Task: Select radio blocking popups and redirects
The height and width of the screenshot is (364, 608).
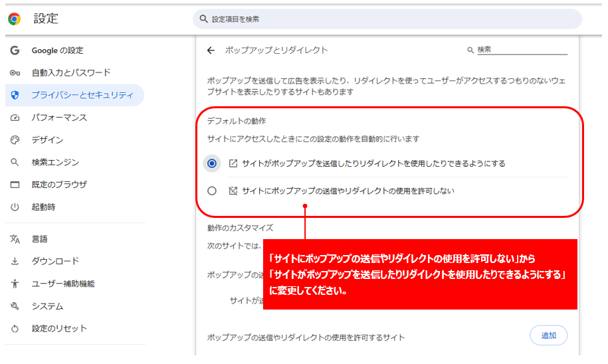Action: tap(212, 191)
